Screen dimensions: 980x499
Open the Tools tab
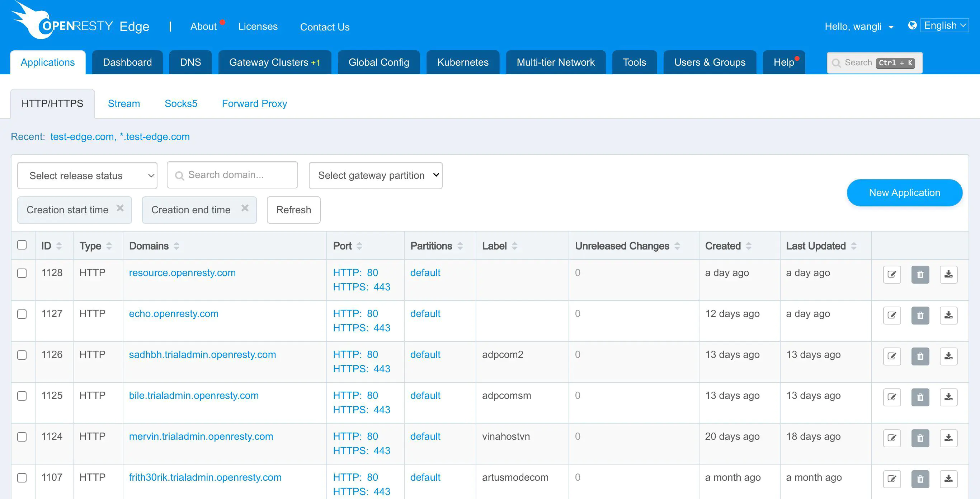635,62
